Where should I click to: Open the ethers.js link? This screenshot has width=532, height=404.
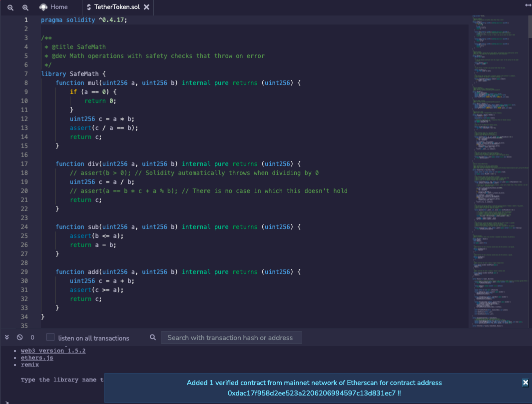(37, 358)
